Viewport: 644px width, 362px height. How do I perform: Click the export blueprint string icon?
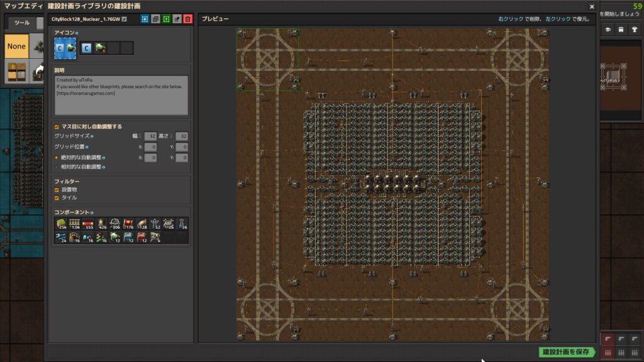(177, 19)
